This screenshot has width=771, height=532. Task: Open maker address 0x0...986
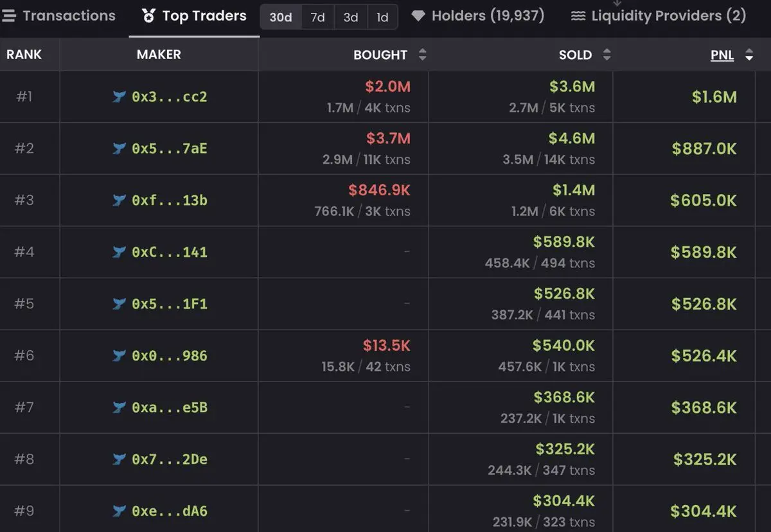click(170, 356)
